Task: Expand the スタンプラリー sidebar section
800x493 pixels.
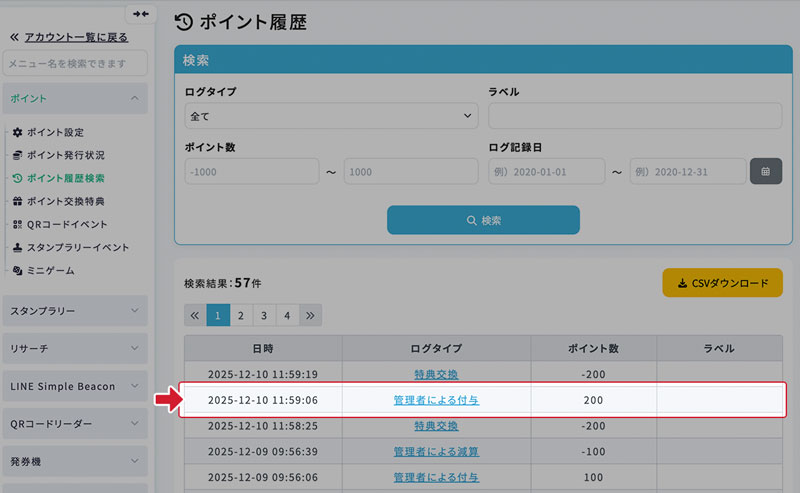Action: tap(75, 311)
